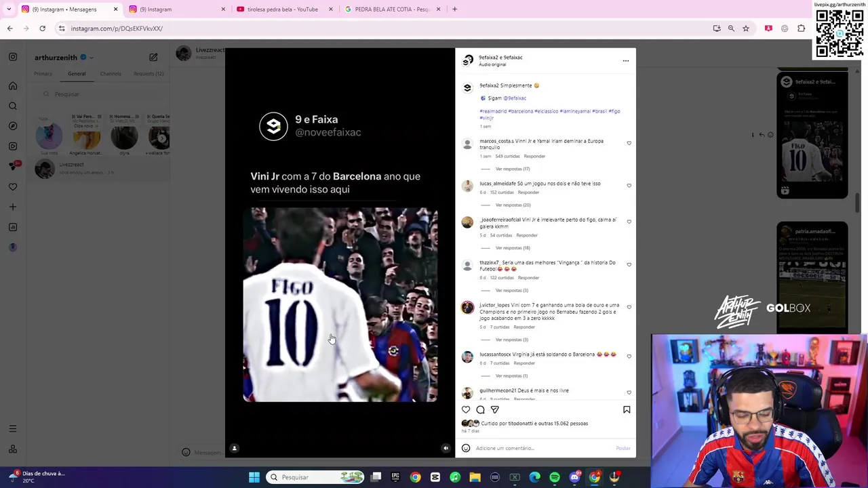The image size is (868, 488).
Task: Open the Requests (12) tab
Action: [149, 74]
